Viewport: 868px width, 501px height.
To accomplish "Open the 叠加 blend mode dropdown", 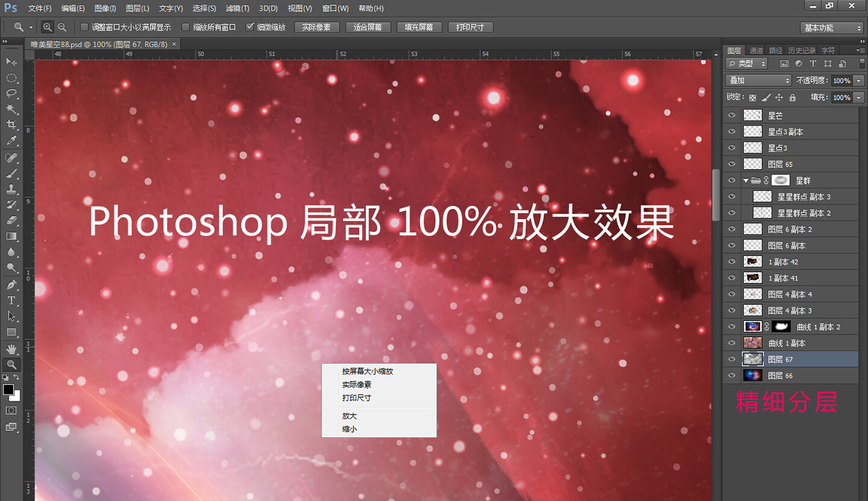I will (x=758, y=80).
